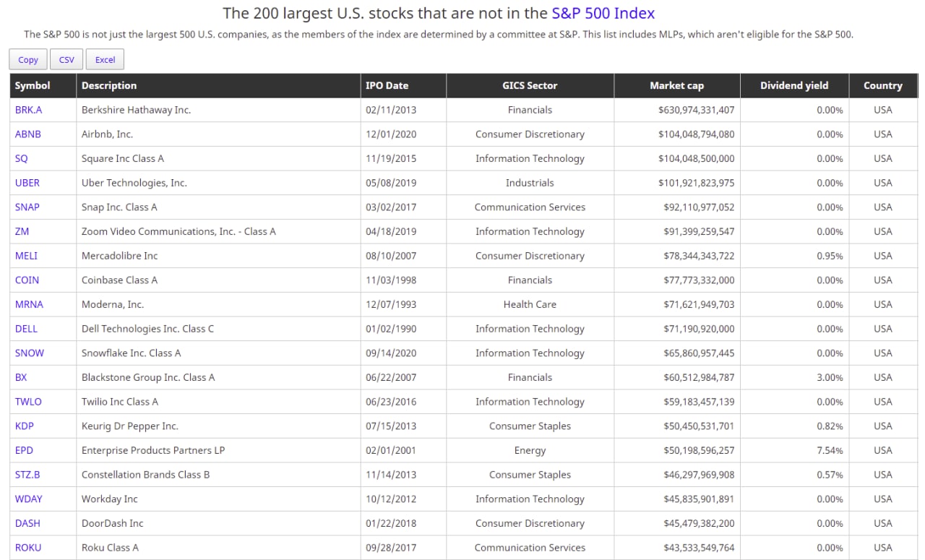This screenshot has height=560, width=925.
Task: Sort by Dividend yield header
Action: (794, 85)
